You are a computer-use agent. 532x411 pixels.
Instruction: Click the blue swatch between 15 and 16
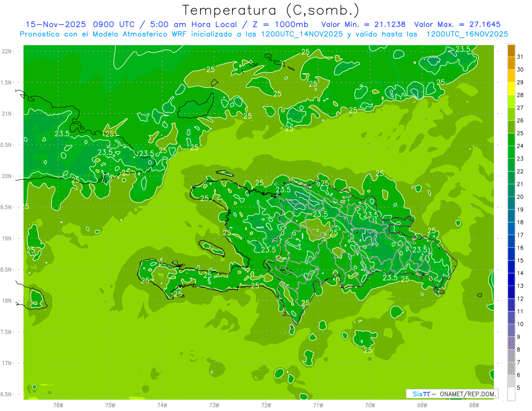coord(511,254)
